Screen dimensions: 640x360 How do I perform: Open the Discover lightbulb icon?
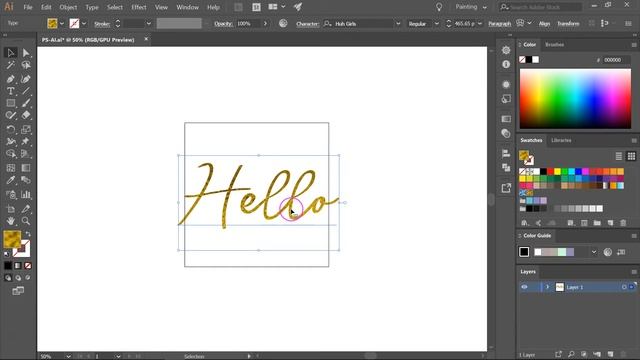point(439,7)
